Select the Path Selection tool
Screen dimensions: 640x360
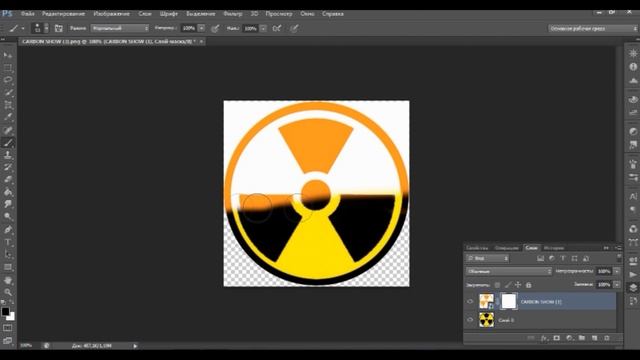pyautogui.click(x=8, y=255)
